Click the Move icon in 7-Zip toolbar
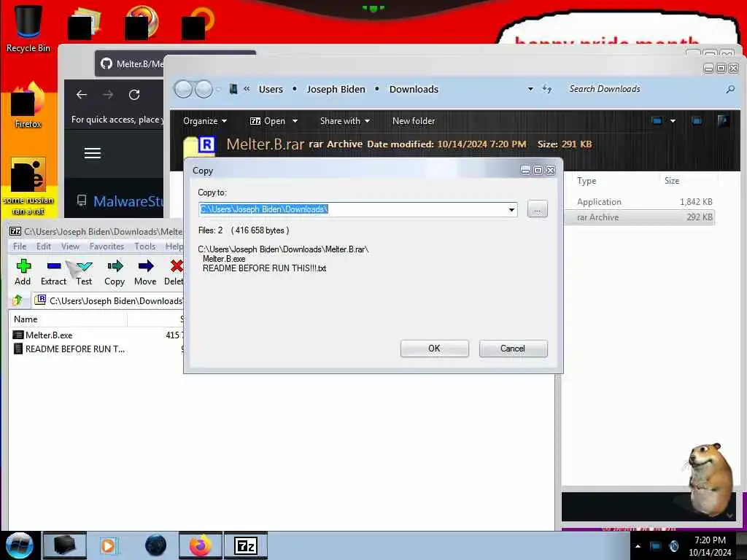This screenshot has width=747, height=560. pos(145,273)
